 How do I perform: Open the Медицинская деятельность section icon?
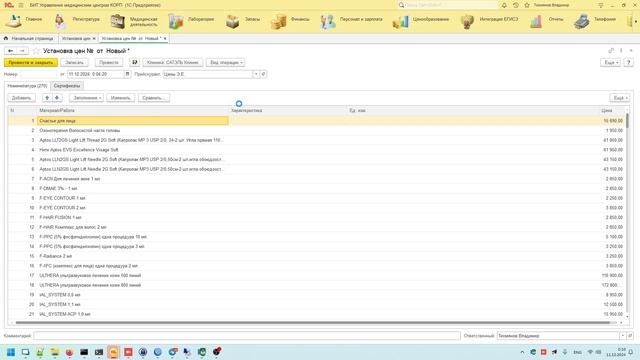coord(118,21)
